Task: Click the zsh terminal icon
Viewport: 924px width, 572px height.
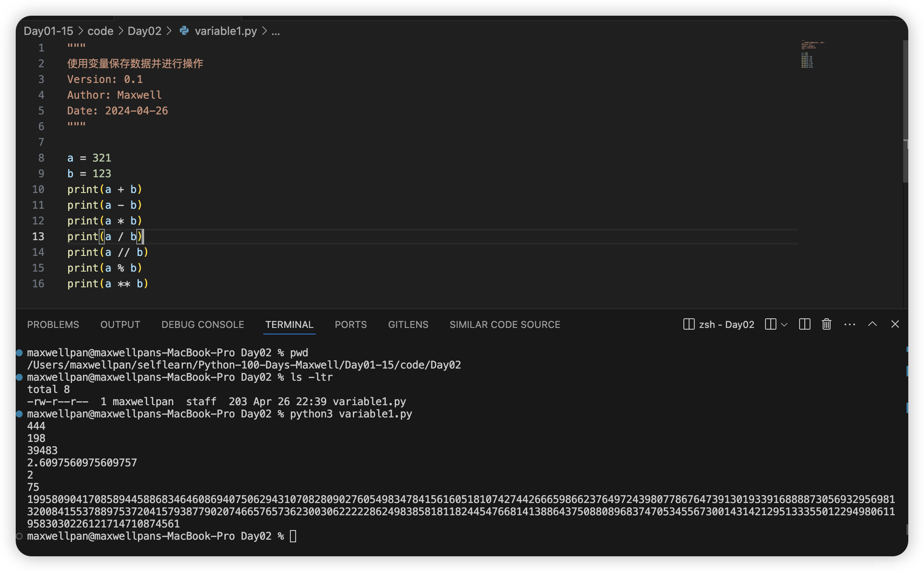Action: [689, 324]
